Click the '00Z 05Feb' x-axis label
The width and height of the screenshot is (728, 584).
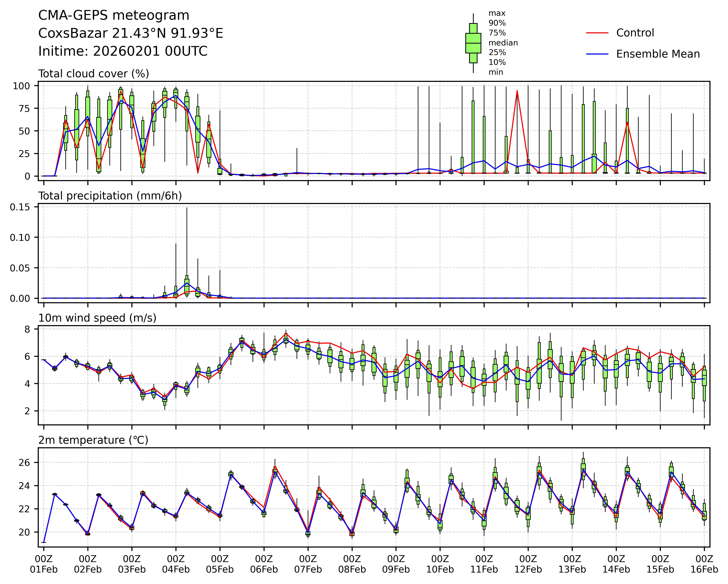click(x=220, y=564)
